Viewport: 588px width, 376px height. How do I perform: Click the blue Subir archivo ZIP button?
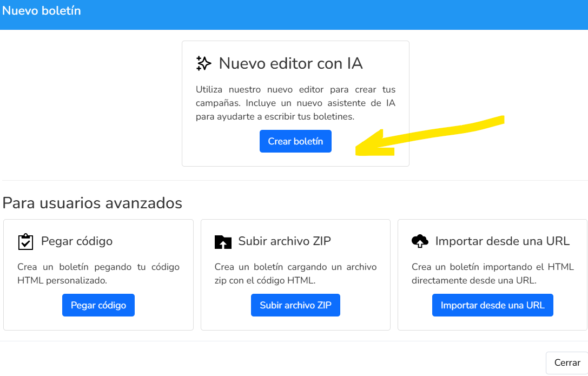(x=295, y=305)
